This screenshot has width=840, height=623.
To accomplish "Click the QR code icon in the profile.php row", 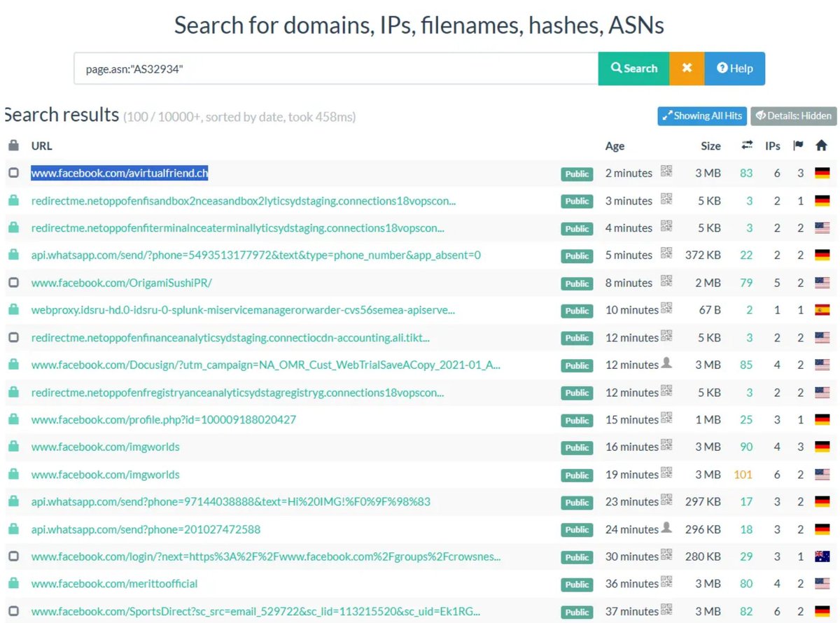I will [x=666, y=418].
